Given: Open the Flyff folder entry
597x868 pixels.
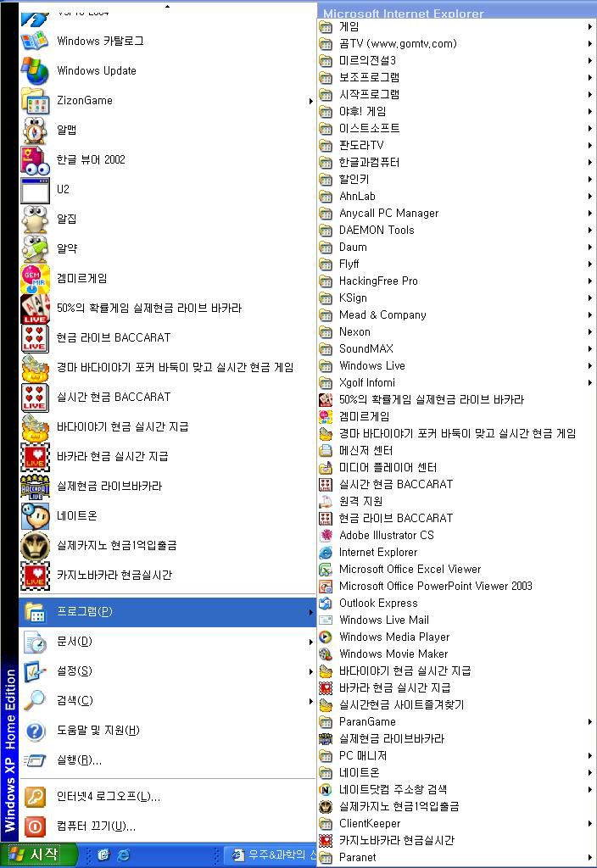Looking at the screenshot, I should [x=456, y=264].
